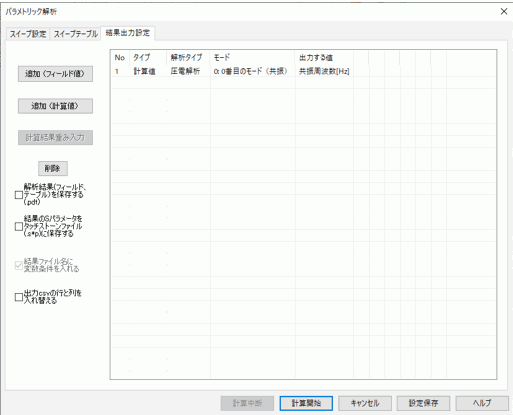The width and height of the screenshot is (513, 415).
Task: Save settings with 設定保存 button
Action: (x=423, y=403)
